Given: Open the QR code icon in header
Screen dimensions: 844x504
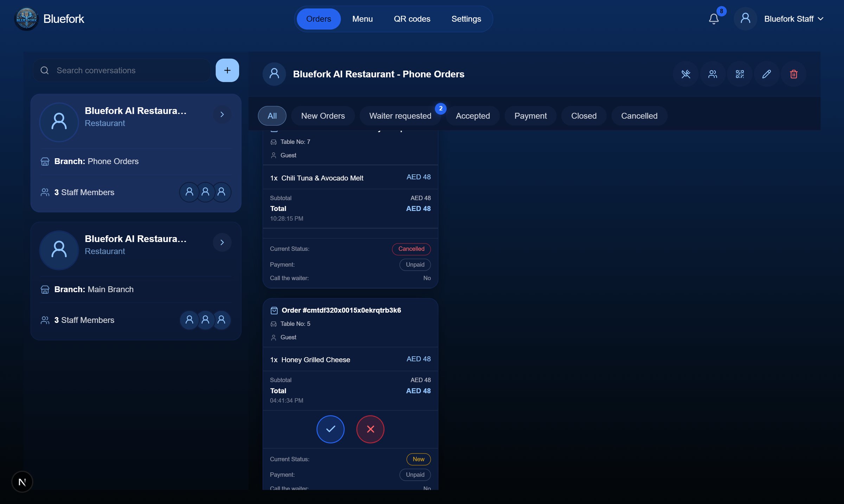Looking at the screenshot, I should [740, 74].
